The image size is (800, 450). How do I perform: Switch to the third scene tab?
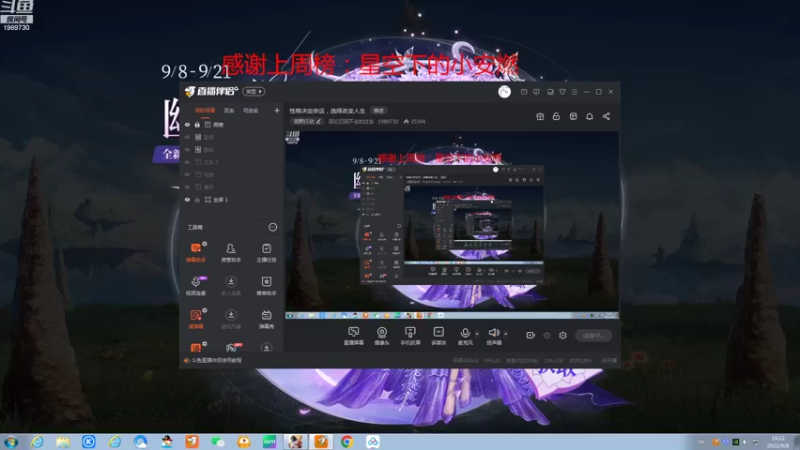tap(251, 110)
